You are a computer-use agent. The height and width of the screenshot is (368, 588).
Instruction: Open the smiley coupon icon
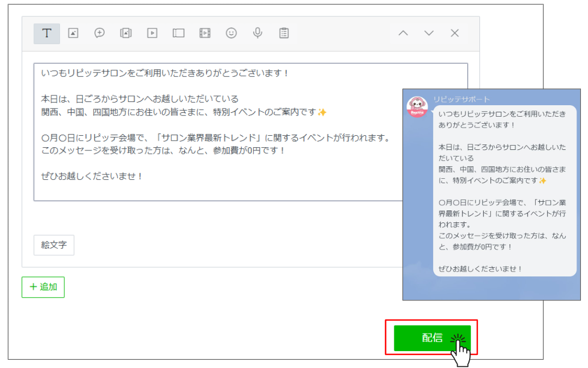pos(231,33)
